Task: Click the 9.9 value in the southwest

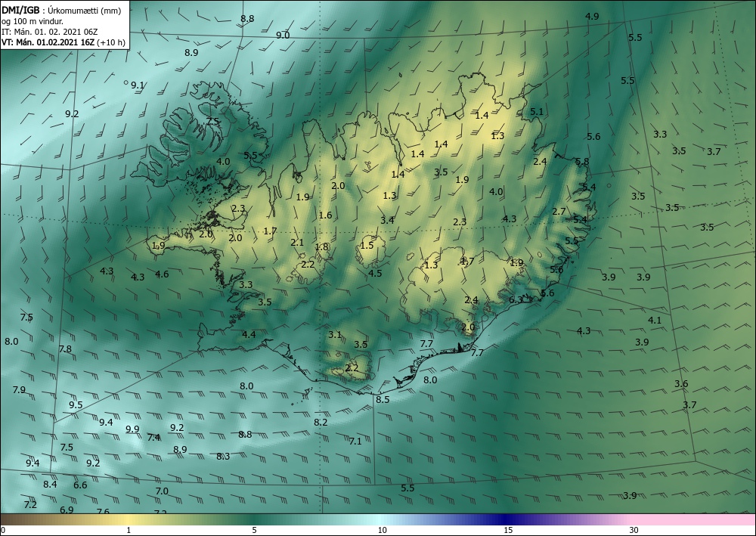Action: [132, 429]
